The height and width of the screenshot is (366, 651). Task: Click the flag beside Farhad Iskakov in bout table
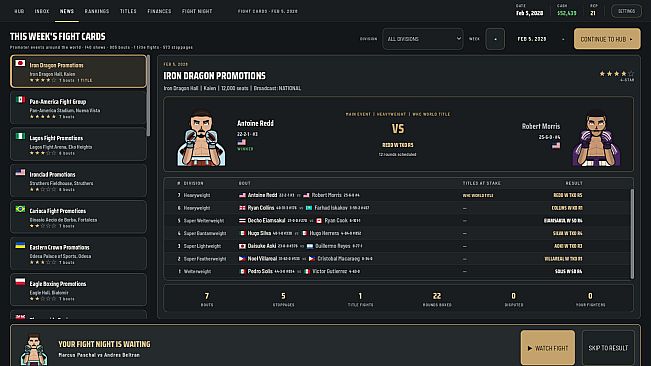coord(309,208)
